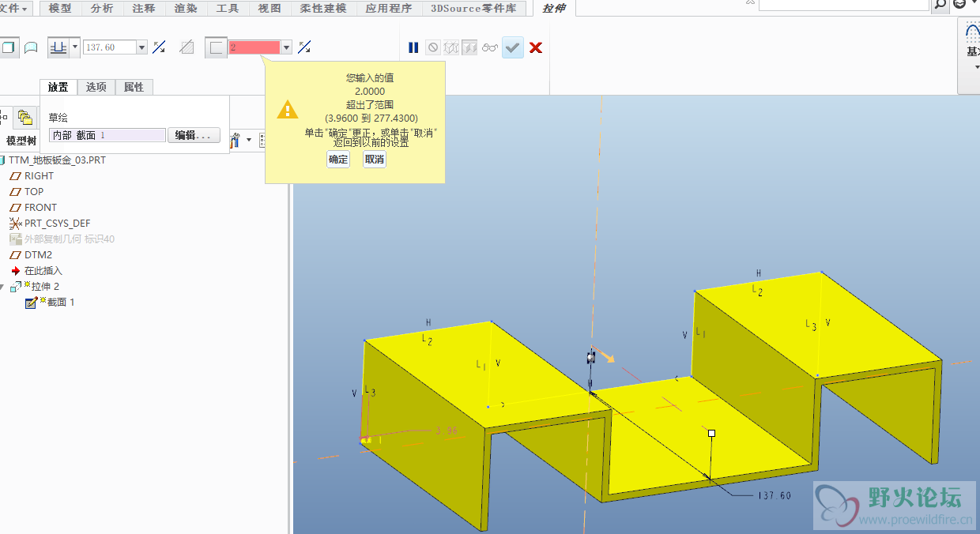The width and height of the screenshot is (980, 534).
Task: Click the no preview icon
Action: pyautogui.click(x=433, y=47)
